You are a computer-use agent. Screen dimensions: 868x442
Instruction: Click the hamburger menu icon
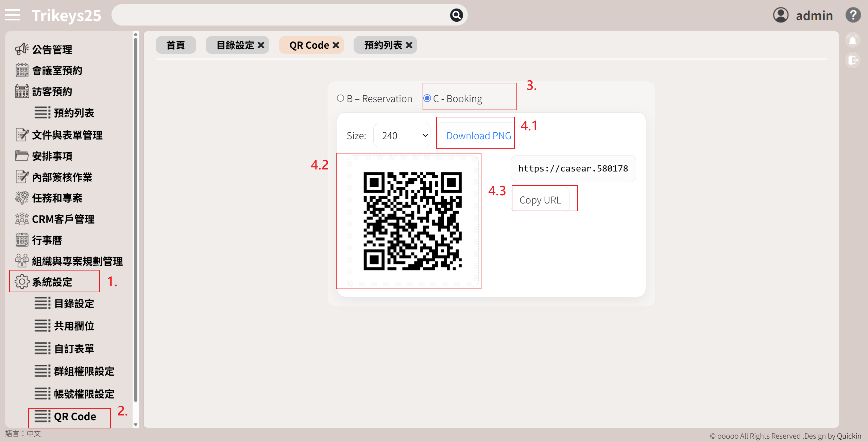(13, 15)
